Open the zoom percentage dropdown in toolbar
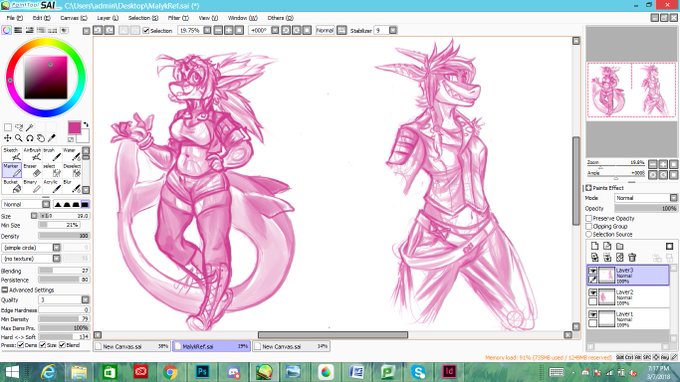This screenshot has height=382, width=680. click(x=207, y=30)
